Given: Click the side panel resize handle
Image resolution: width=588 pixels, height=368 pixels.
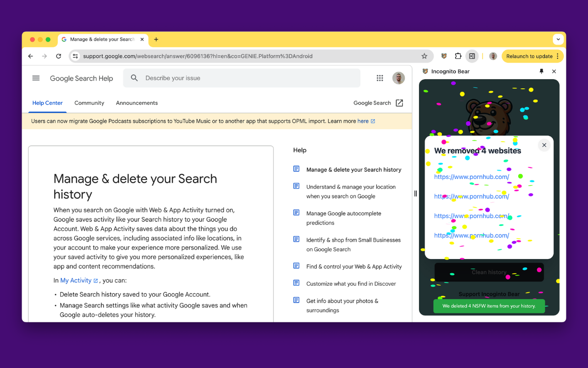Looking at the screenshot, I should coord(416,194).
